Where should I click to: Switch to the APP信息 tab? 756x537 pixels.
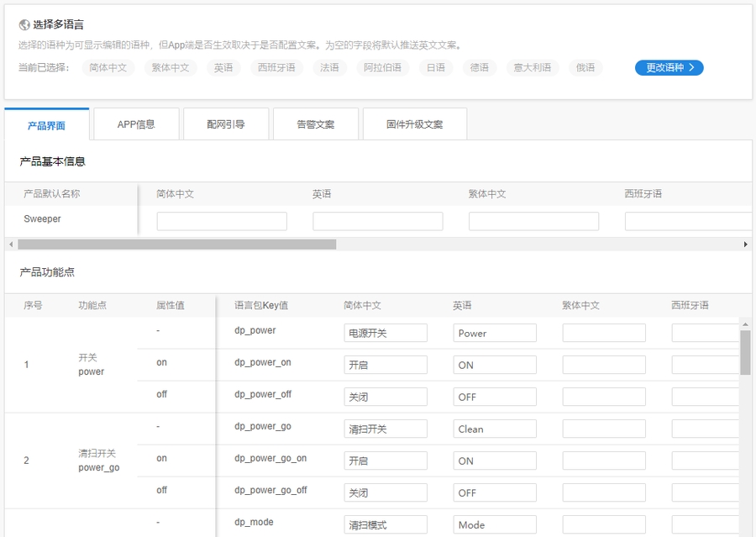coord(139,123)
